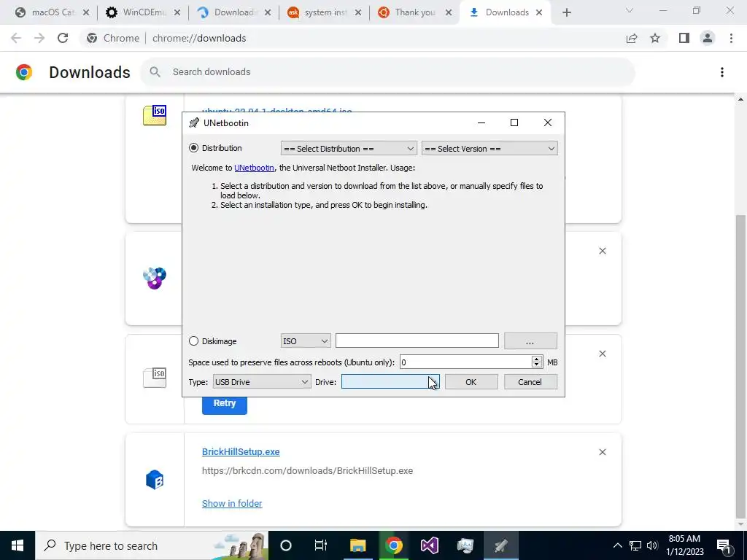
Task: Open the USB Drive type dropdown
Action: [x=262, y=382]
